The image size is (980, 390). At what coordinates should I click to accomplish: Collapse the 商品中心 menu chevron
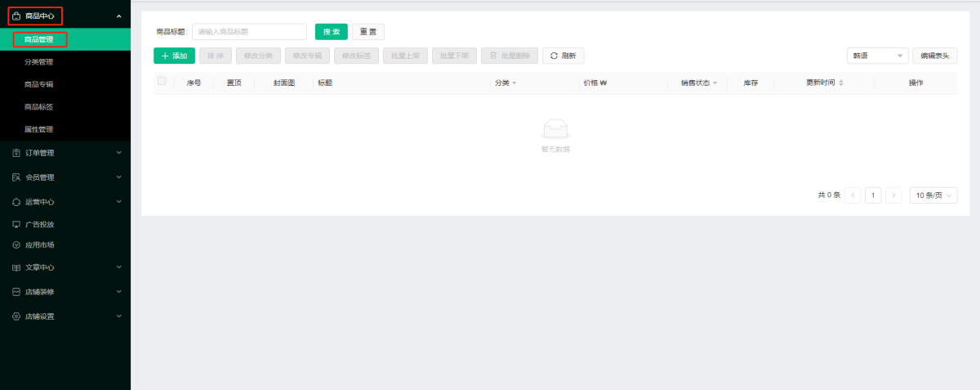119,16
